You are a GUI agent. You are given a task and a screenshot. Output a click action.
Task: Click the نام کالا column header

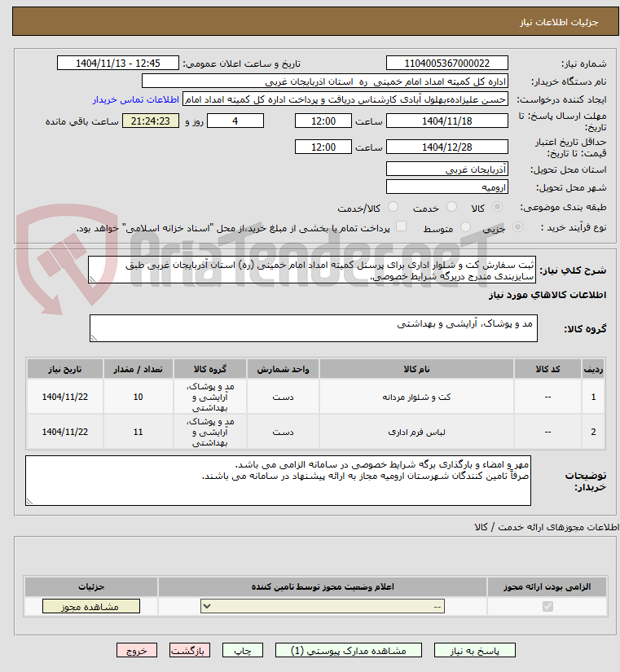pyautogui.click(x=416, y=369)
